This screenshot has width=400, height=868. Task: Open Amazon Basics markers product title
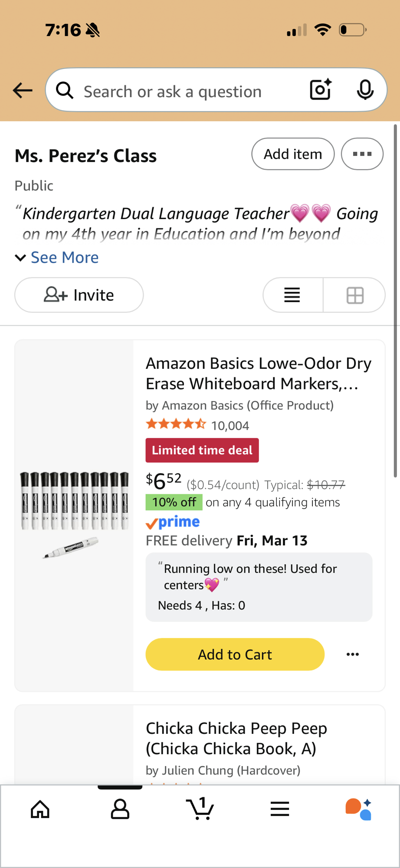click(x=259, y=373)
